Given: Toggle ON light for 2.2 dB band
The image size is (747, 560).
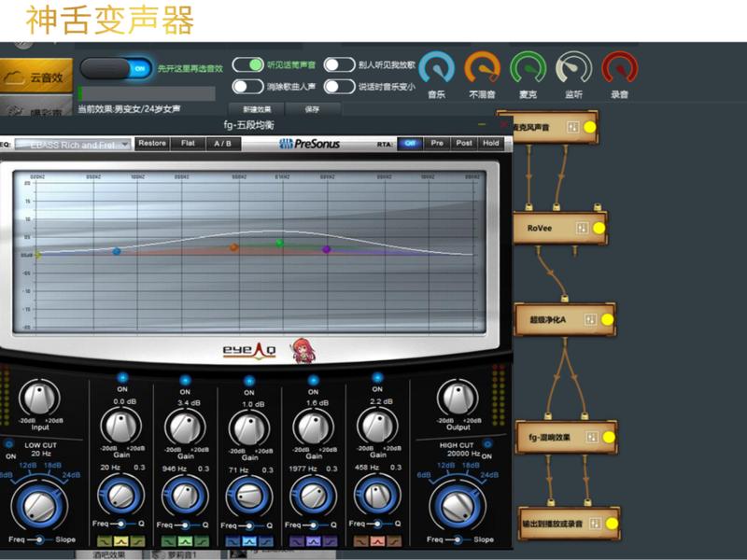Looking at the screenshot, I should 377,378.
